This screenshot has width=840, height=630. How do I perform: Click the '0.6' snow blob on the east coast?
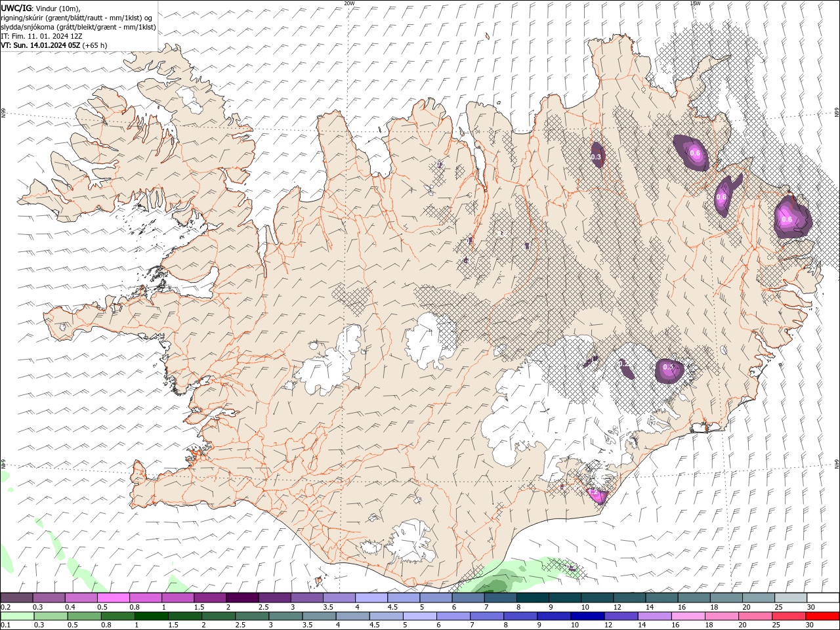pos(792,218)
